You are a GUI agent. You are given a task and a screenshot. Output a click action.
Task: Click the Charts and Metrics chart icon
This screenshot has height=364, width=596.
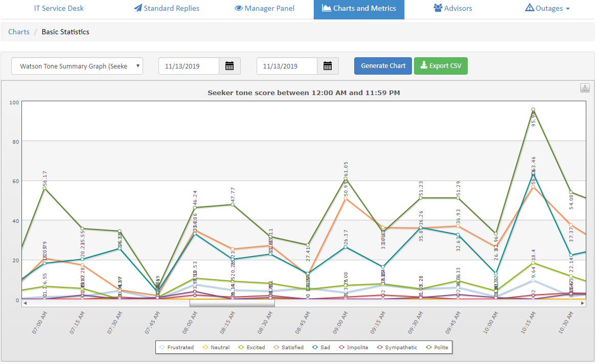(326, 8)
